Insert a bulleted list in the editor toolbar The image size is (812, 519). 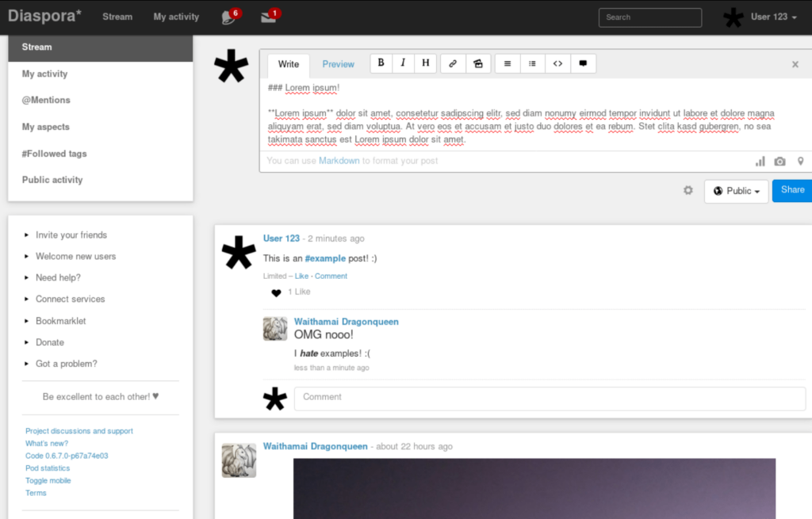pos(532,63)
